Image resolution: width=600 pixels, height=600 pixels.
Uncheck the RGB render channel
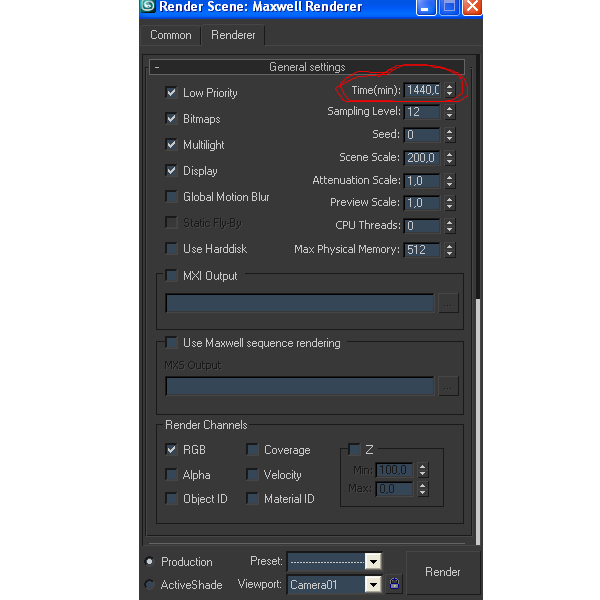(171, 449)
